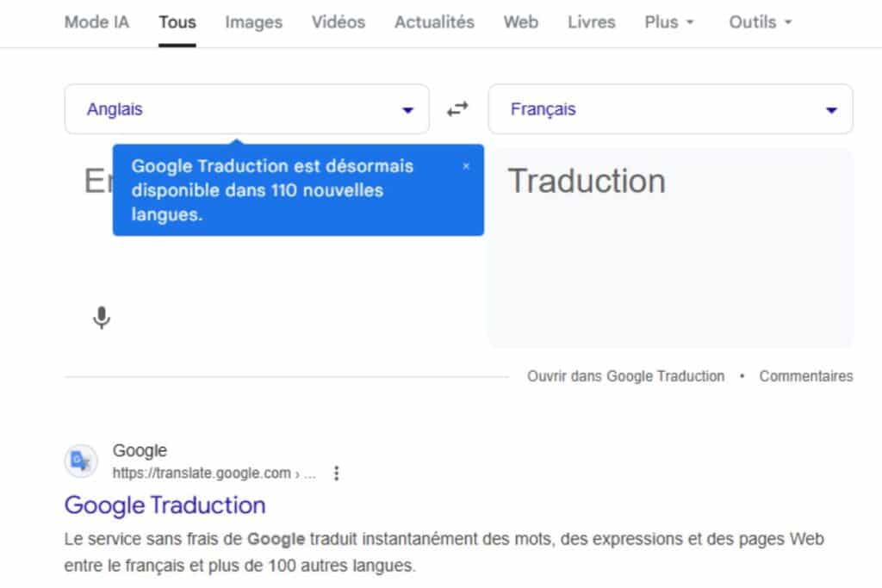Open the three-dot menu beside the result URL

tap(336, 473)
